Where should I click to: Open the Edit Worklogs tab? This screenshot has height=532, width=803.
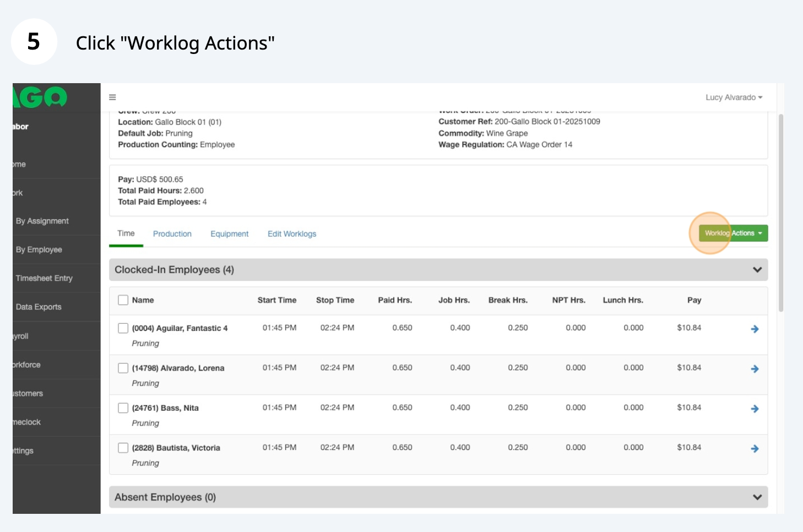click(x=292, y=234)
